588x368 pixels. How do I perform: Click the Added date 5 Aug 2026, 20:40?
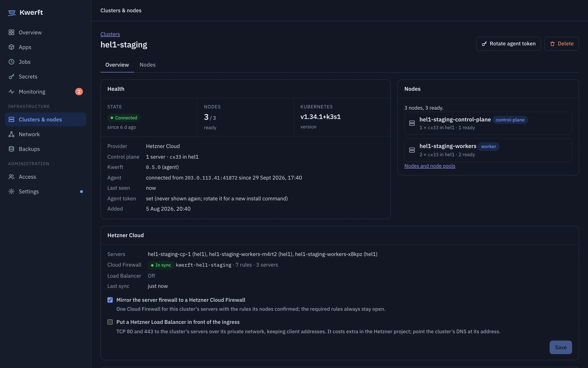[168, 209]
